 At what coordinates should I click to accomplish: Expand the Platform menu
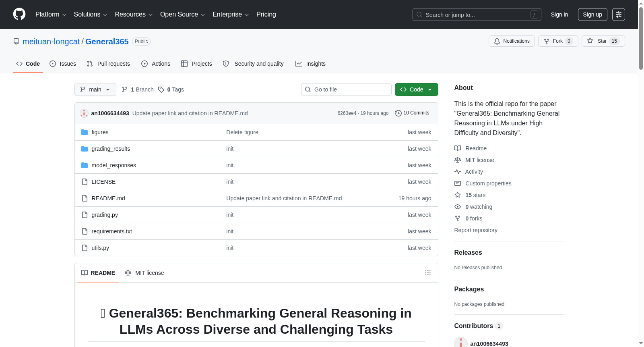51,15
